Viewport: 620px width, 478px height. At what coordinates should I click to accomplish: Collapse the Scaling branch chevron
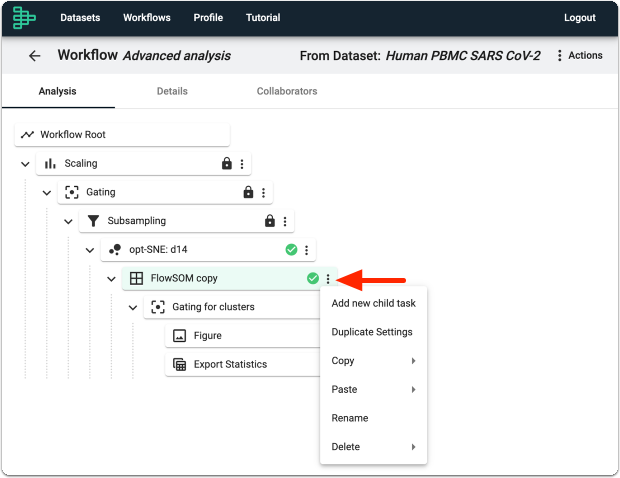click(25, 164)
